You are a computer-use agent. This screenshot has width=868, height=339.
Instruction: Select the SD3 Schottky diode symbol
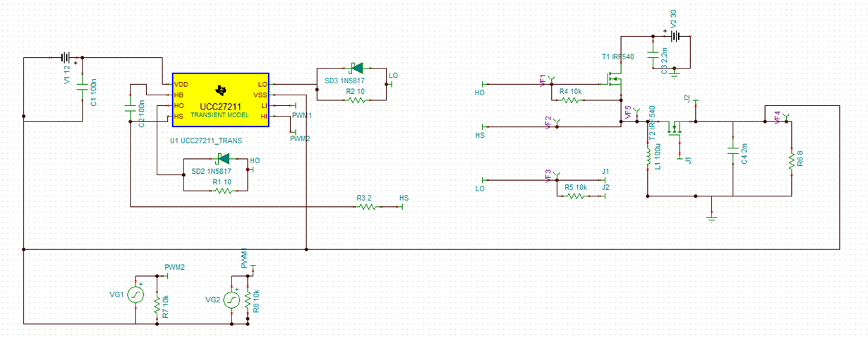(356, 68)
